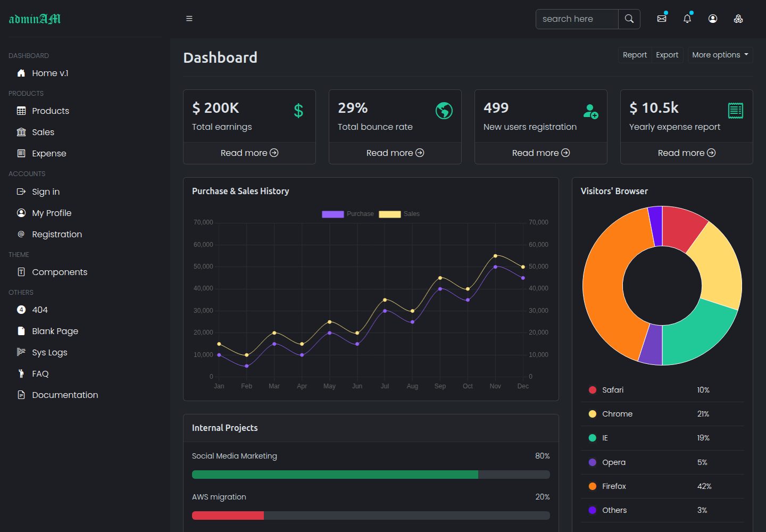Click the Report button
The width and height of the screenshot is (766, 532).
point(635,55)
